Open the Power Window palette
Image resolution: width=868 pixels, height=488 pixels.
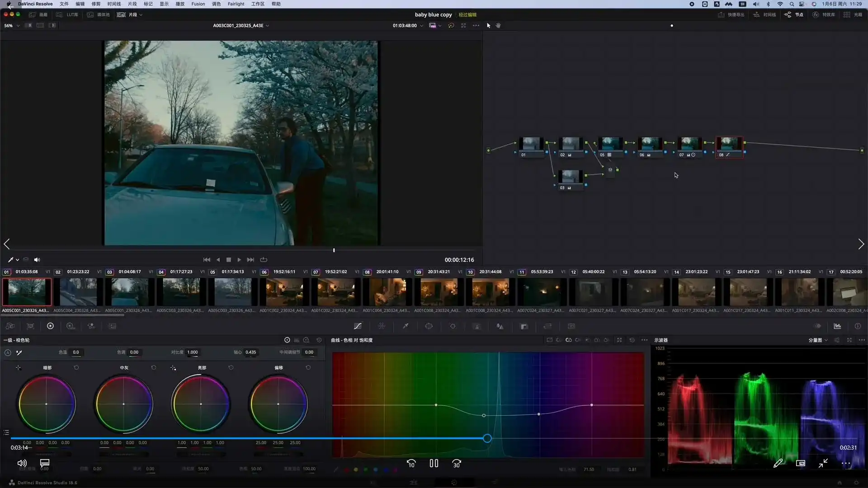click(429, 326)
